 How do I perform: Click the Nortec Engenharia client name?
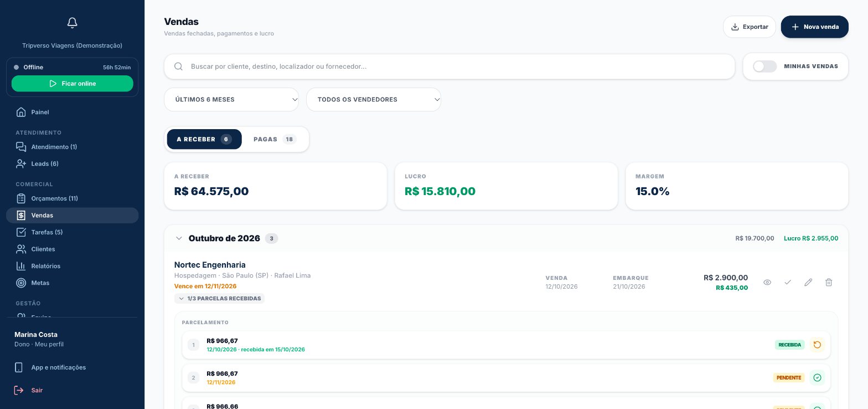click(210, 265)
